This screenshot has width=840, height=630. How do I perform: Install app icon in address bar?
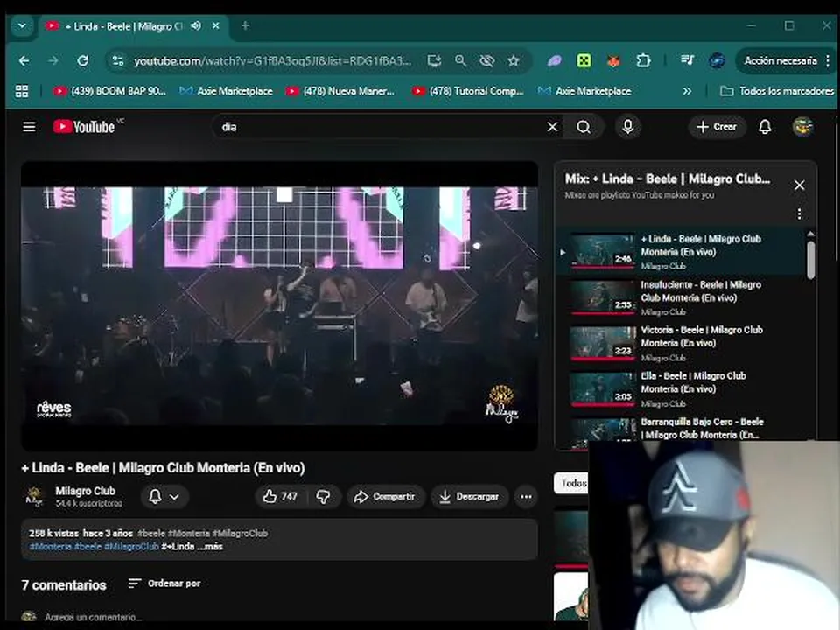tap(434, 60)
